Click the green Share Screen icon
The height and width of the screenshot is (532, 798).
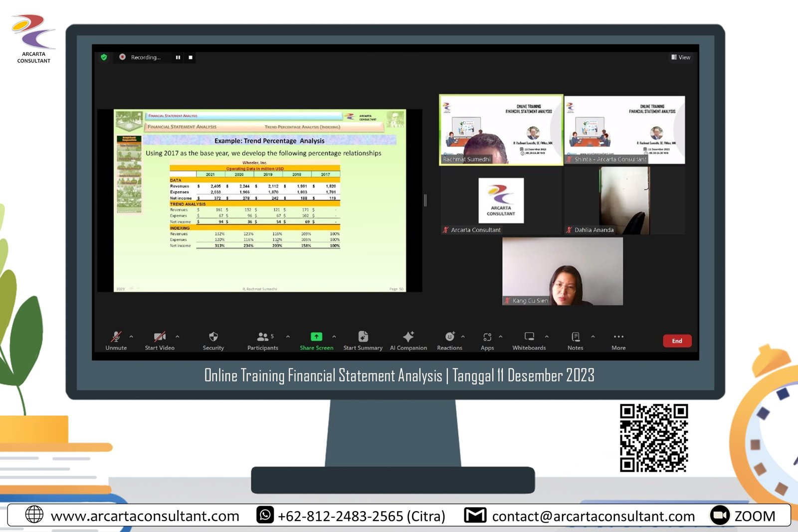tap(316, 337)
